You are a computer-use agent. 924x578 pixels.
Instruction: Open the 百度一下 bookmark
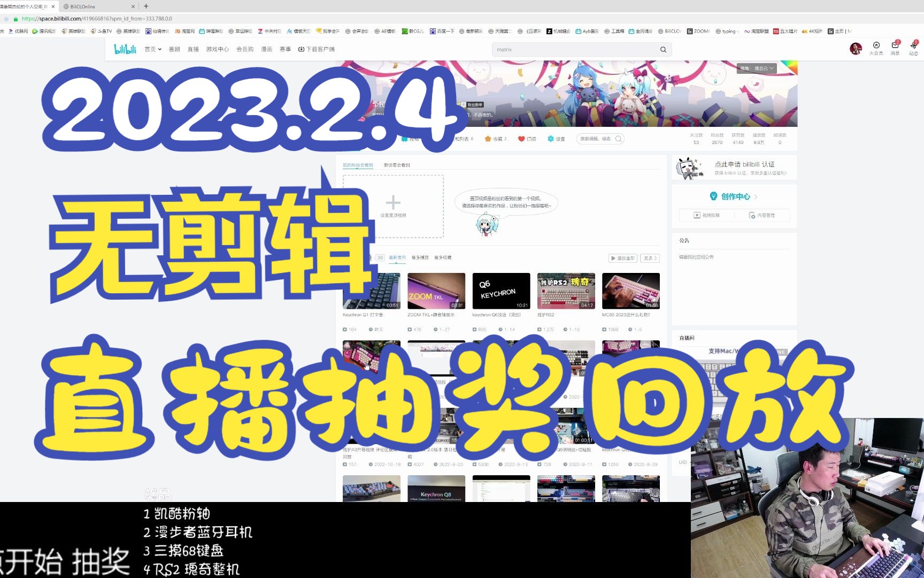[442, 32]
